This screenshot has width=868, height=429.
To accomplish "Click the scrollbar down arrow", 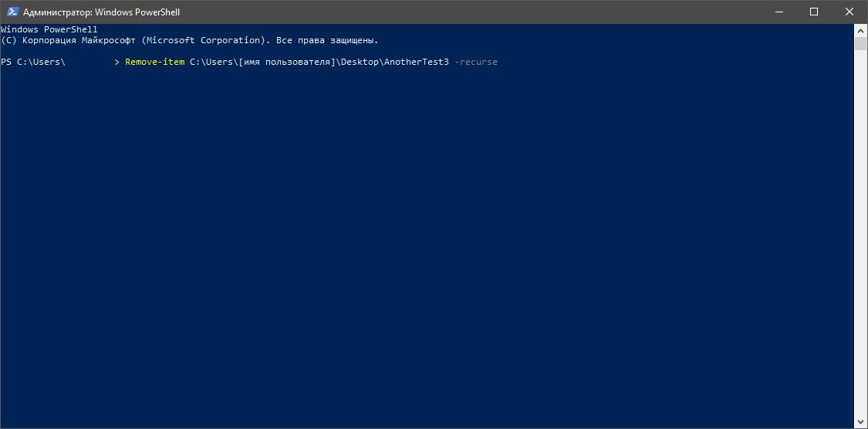I will [860, 423].
